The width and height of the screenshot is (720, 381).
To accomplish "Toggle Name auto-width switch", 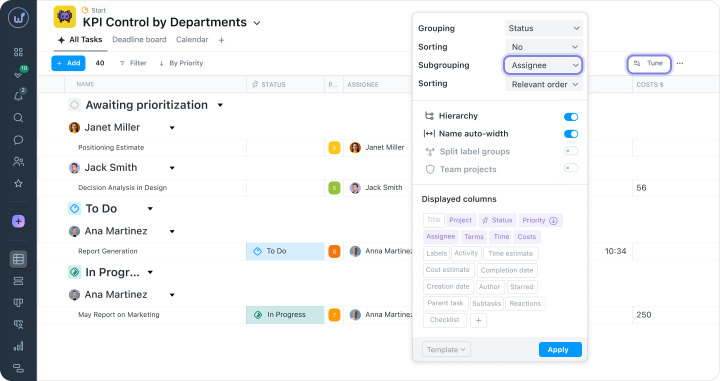I will click(571, 134).
